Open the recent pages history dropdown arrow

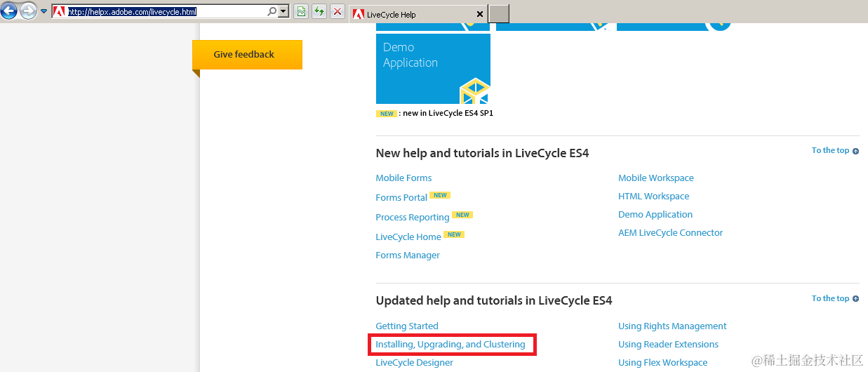click(44, 12)
